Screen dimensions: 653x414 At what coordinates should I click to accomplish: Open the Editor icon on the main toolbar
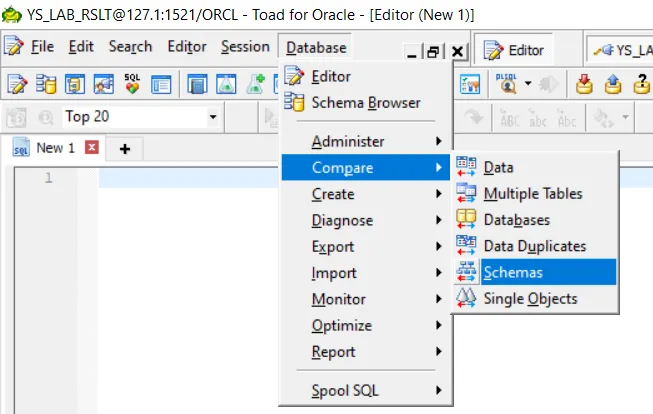pyautogui.click(x=17, y=85)
